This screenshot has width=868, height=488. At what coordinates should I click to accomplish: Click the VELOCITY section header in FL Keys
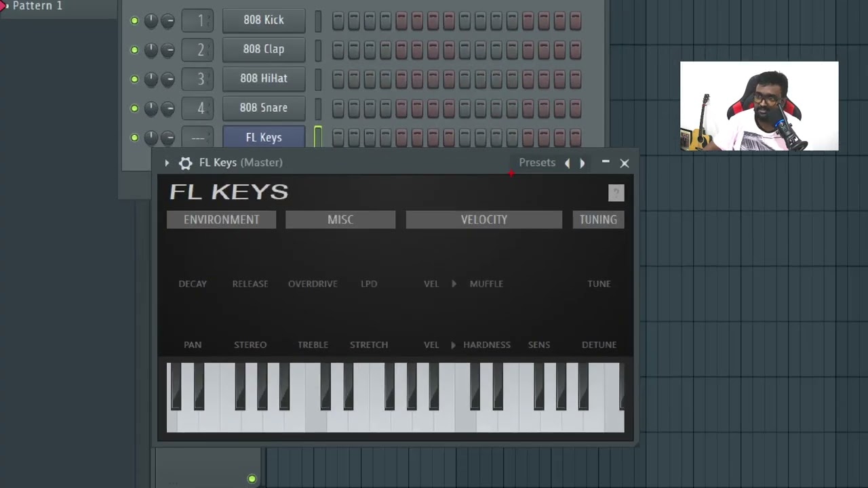(x=484, y=220)
